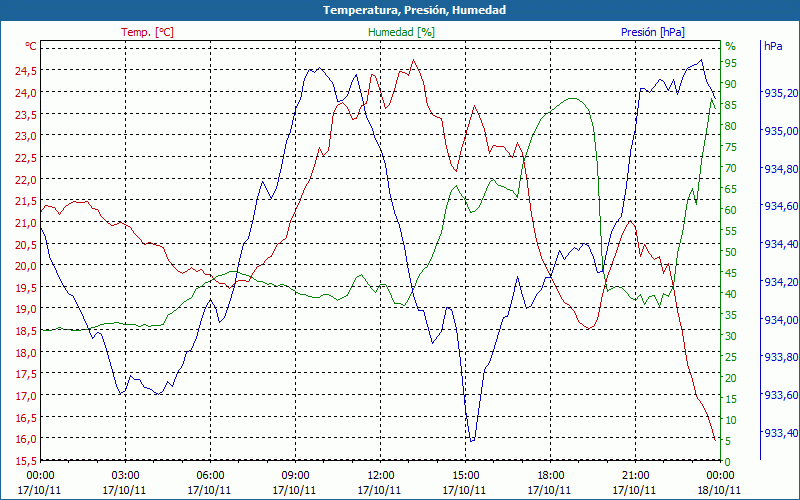Click pressure axis value 934,20
Viewport: 800px width, 500px height.
tap(781, 282)
